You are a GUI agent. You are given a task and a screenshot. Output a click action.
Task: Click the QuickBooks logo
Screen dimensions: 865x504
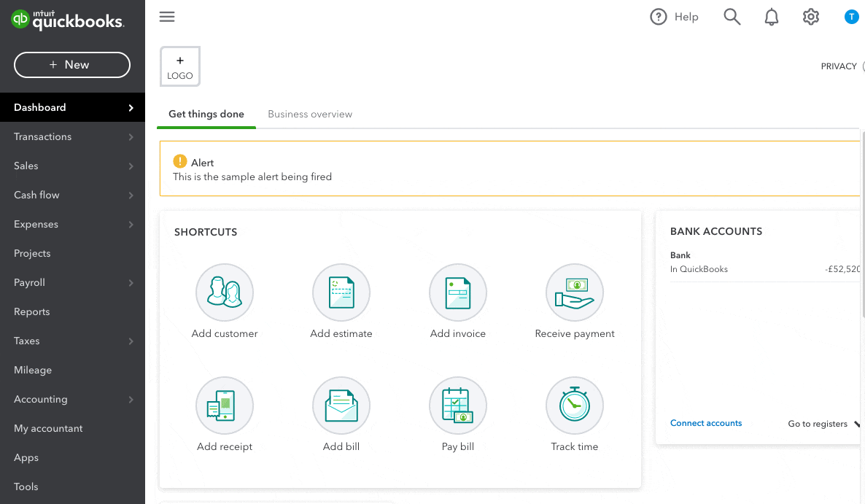[x=68, y=20]
